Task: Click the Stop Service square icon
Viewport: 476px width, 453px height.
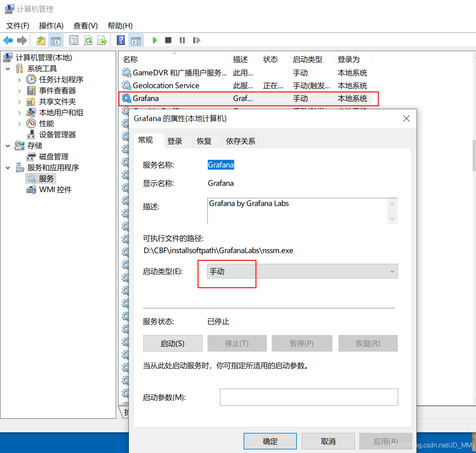Action: pos(168,40)
